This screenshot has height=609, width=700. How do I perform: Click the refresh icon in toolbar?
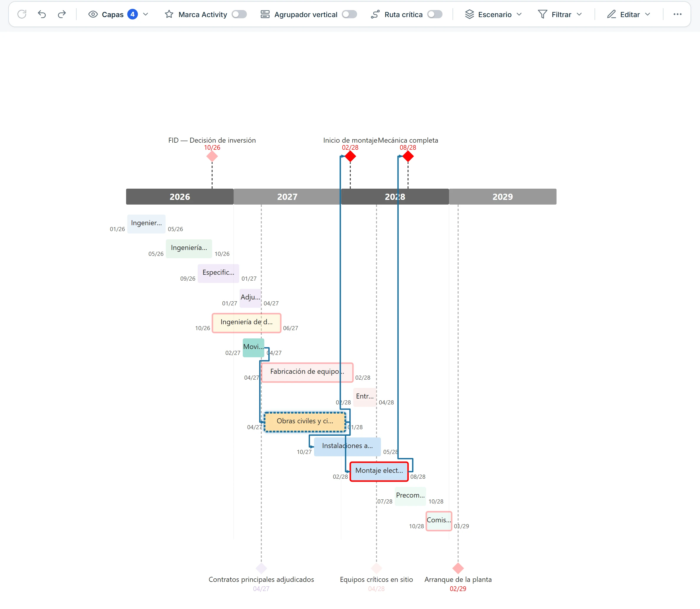pyautogui.click(x=22, y=14)
